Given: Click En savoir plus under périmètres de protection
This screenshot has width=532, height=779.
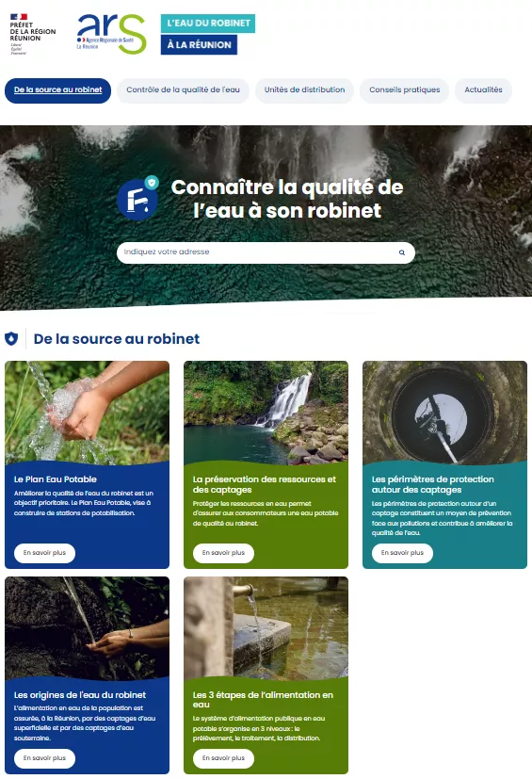Looking at the screenshot, I should click(x=402, y=553).
